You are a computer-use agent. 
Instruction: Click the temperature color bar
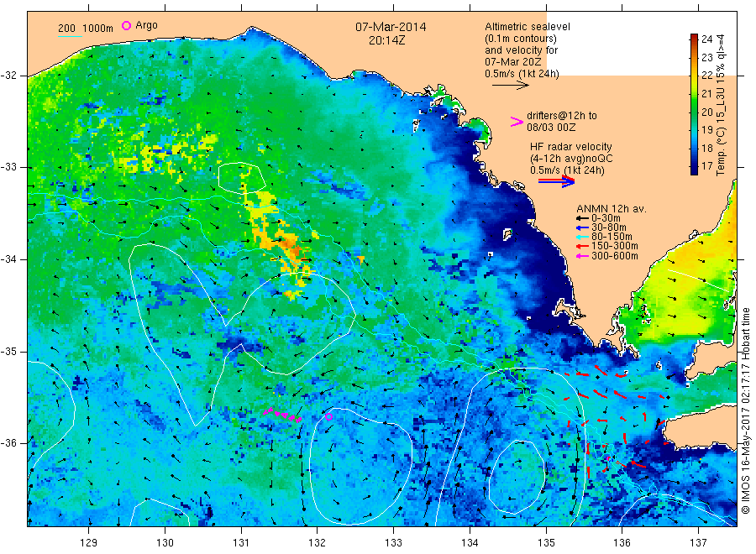[x=694, y=104]
